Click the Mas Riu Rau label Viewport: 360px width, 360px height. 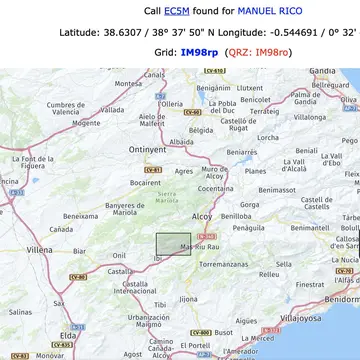tap(200, 247)
